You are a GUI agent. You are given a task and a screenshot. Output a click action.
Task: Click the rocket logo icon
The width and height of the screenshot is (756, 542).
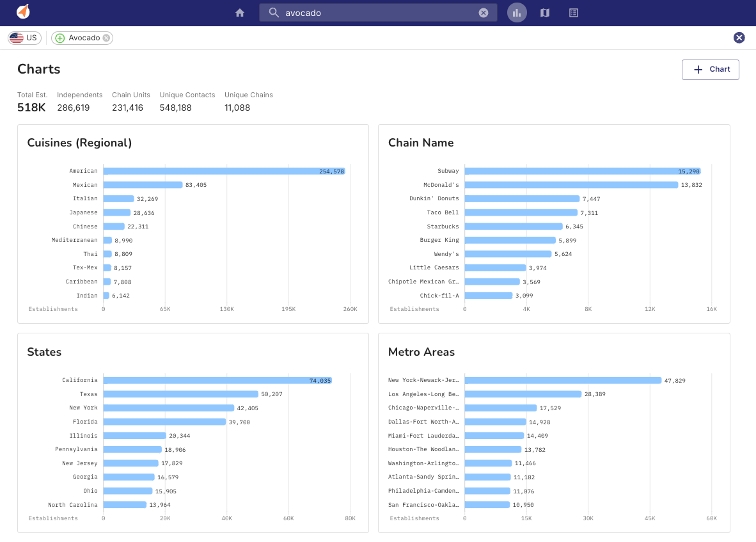[23, 11]
